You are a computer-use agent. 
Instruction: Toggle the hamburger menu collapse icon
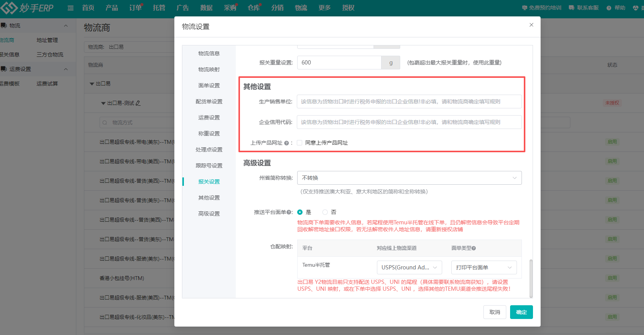coord(71,8)
